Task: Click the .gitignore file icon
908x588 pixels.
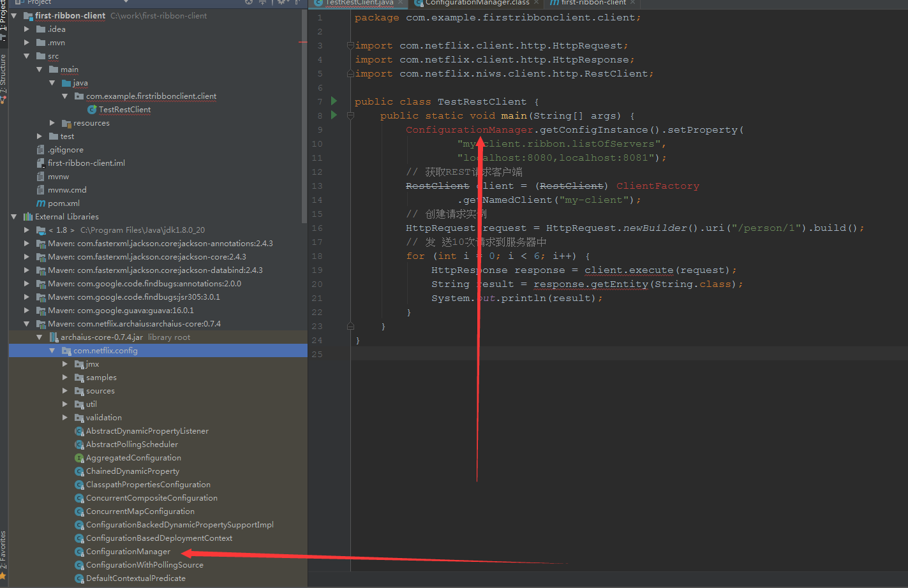Action: (x=41, y=150)
